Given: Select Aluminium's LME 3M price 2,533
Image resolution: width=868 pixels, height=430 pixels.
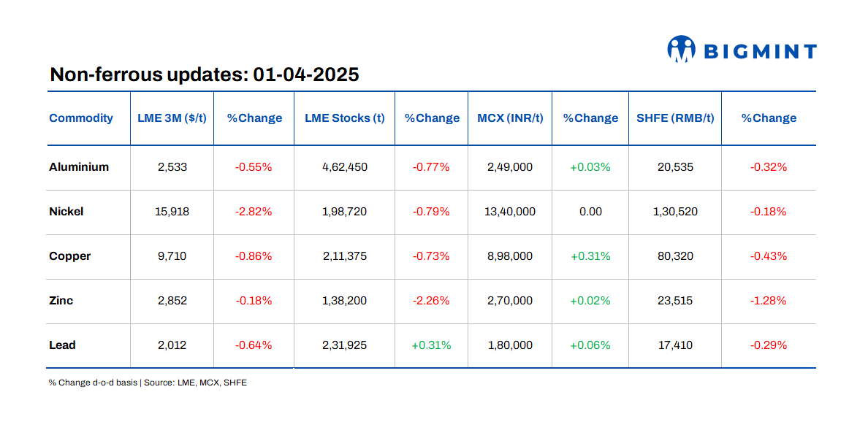Looking at the screenshot, I should [x=172, y=167].
